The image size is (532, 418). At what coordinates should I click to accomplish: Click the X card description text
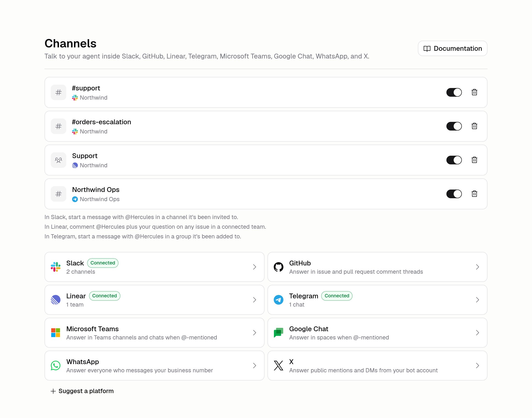click(363, 370)
